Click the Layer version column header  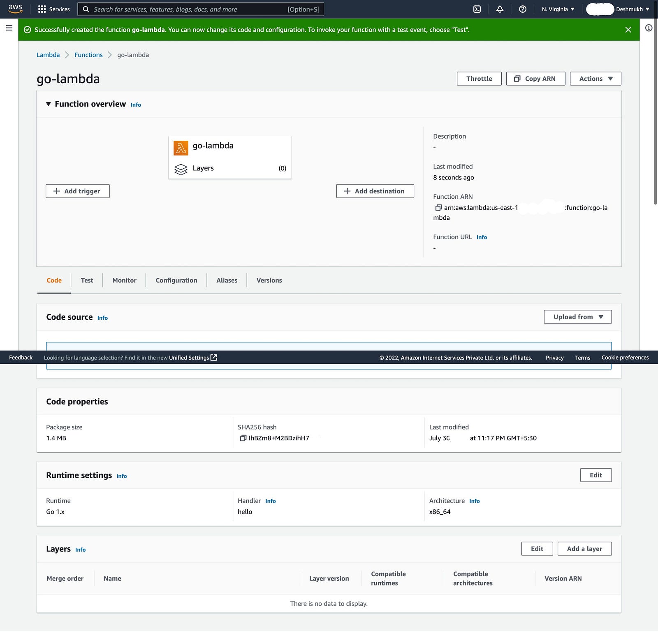(329, 579)
